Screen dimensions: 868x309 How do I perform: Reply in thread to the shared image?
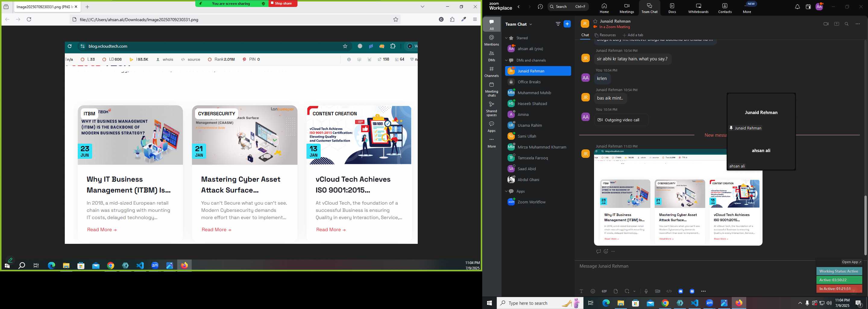pyautogui.click(x=599, y=251)
